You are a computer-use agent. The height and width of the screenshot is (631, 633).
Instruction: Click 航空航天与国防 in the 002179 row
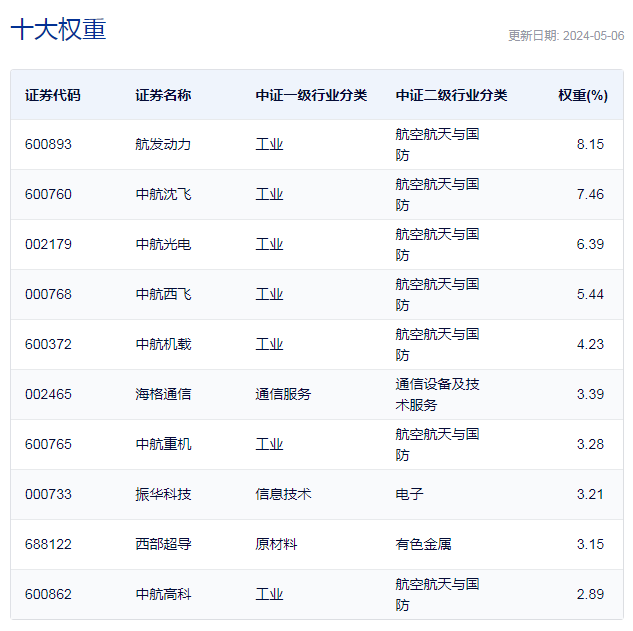[437, 245]
